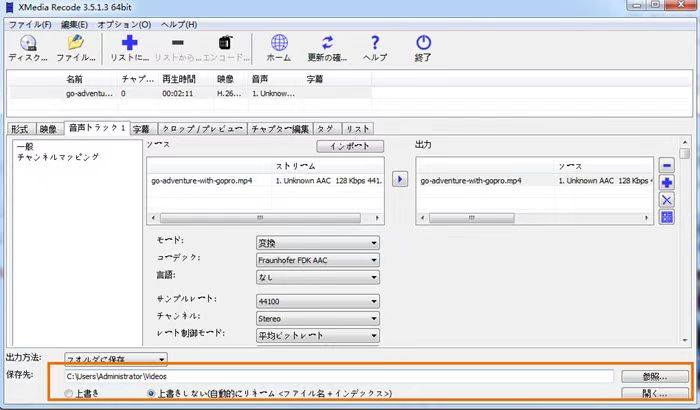The height and width of the screenshot is (410, 700).
Task: Select source stream go-adventure-with-gopro.mp4 row
Action: click(x=265, y=181)
